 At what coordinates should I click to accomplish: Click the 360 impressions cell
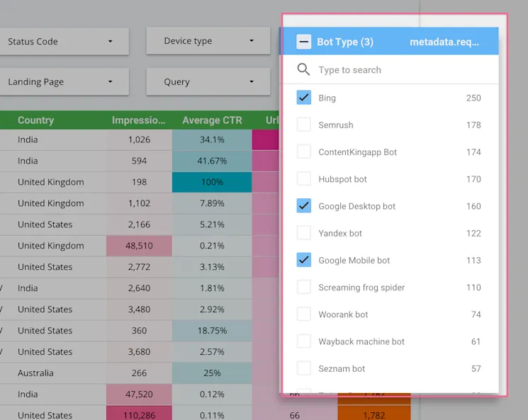pyautogui.click(x=139, y=331)
